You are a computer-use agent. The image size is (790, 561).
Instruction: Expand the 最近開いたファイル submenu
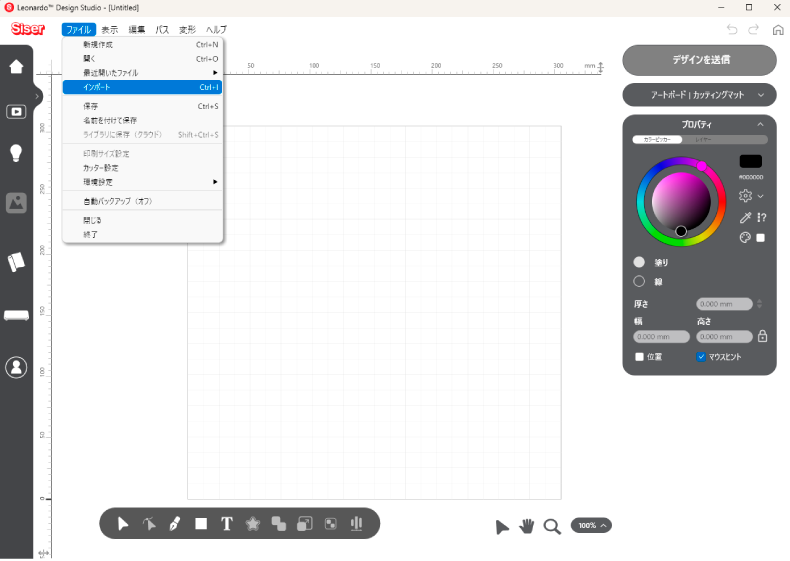tap(143, 73)
